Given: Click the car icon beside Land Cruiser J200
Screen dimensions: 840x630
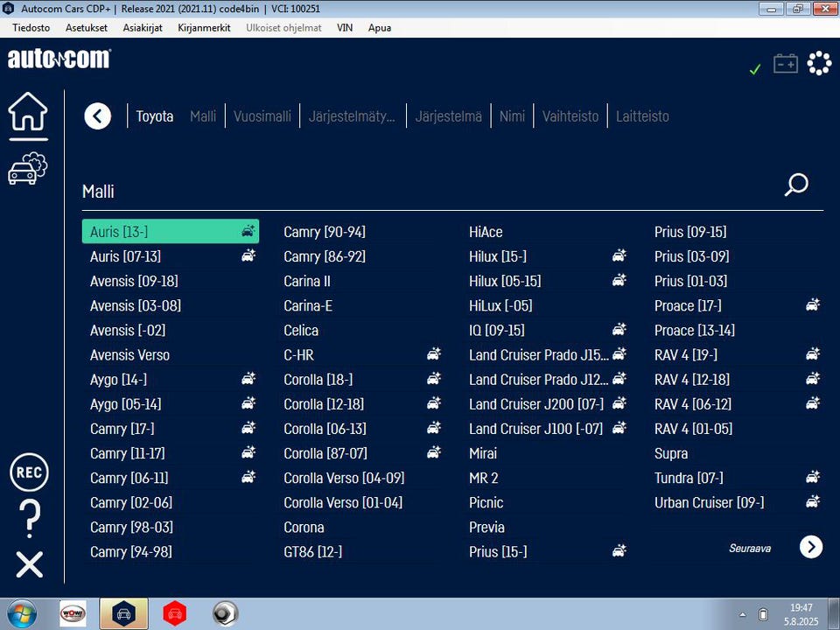Looking at the screenshot, I should coord(619,402).
